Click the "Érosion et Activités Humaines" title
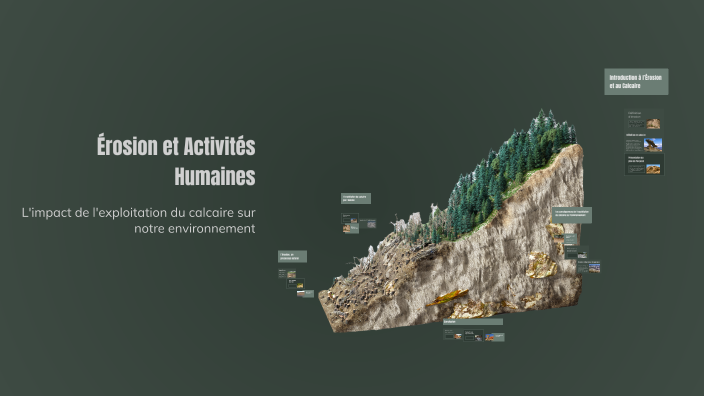This screenshot has height=396, width=704. [176, 161]
